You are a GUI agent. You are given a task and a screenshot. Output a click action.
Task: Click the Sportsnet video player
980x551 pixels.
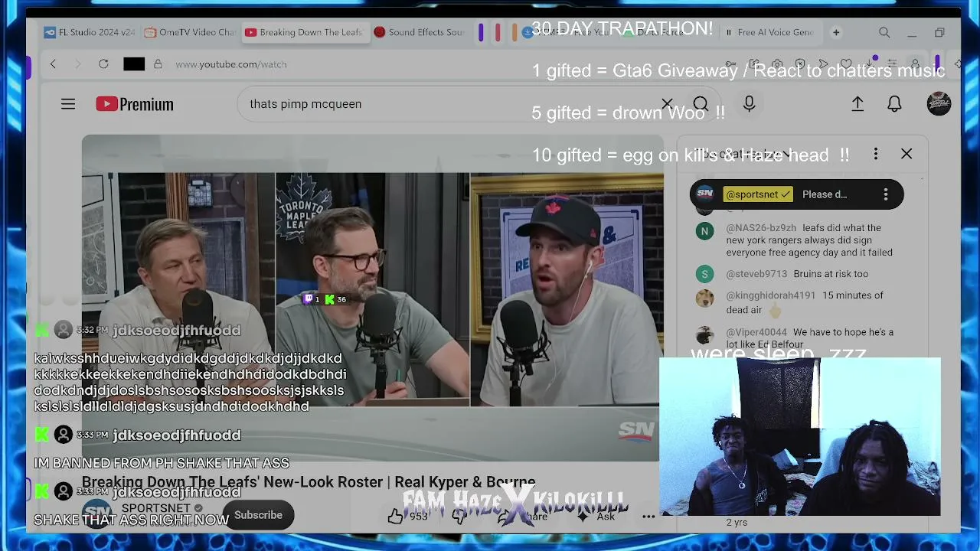click(x=373, y=298)
